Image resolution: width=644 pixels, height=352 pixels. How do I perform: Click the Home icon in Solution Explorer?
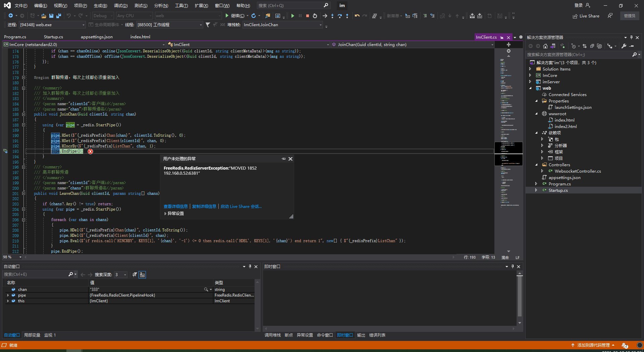pyautogui.click(x=545, y=46)
